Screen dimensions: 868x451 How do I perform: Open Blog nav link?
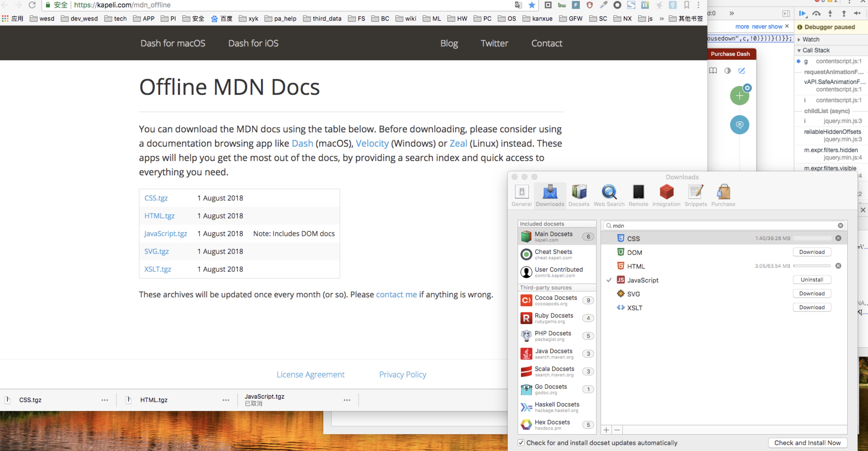tap(449, 43)
